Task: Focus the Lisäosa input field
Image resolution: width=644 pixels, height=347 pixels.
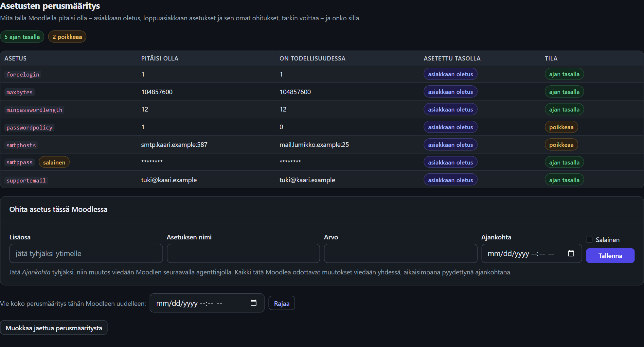Action: pos(86,253)
